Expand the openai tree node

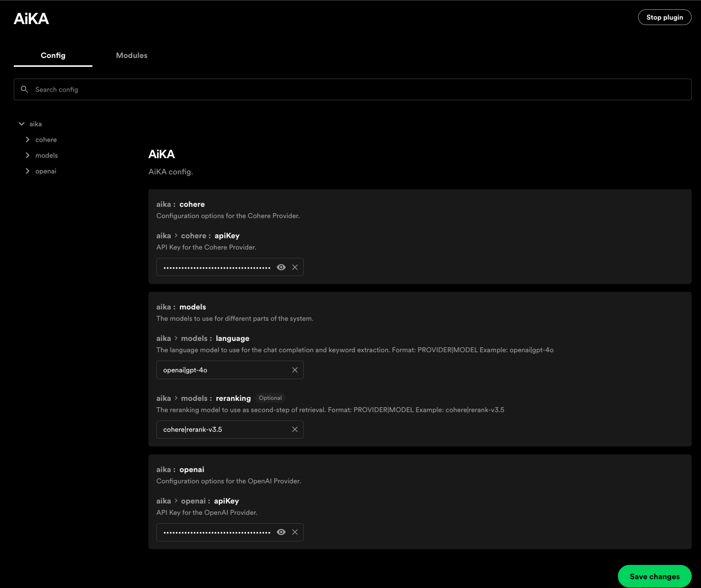tap(28, 171)
